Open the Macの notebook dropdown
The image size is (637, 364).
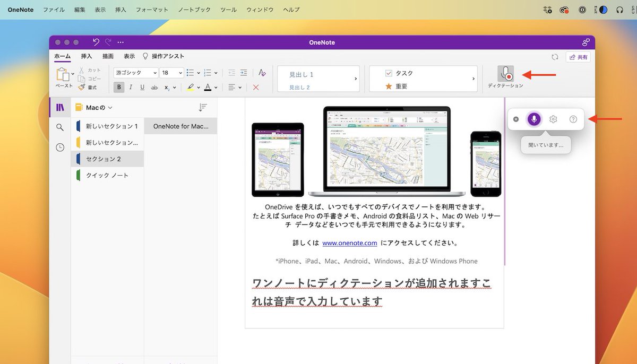pos(94,107)
